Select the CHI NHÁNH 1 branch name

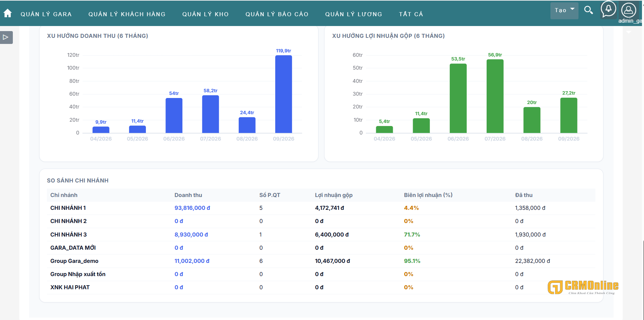(x=68, y=208)
